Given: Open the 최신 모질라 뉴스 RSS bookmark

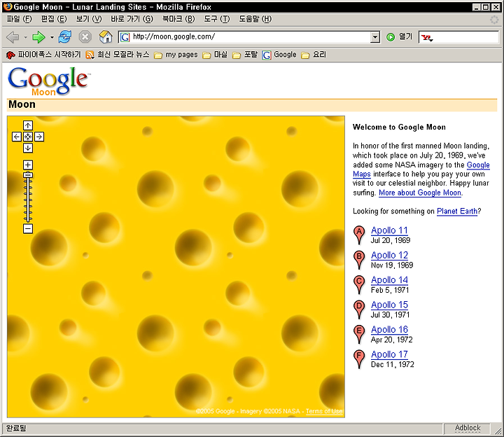Looking at the screenshot, I should [118, 55].
